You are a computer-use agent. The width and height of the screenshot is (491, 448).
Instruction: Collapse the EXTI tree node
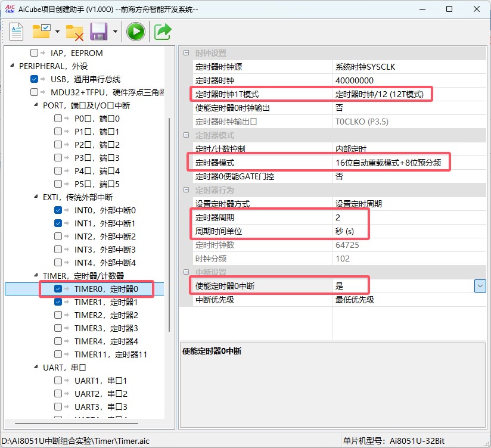pyautogui.click(x=36, y=197)
